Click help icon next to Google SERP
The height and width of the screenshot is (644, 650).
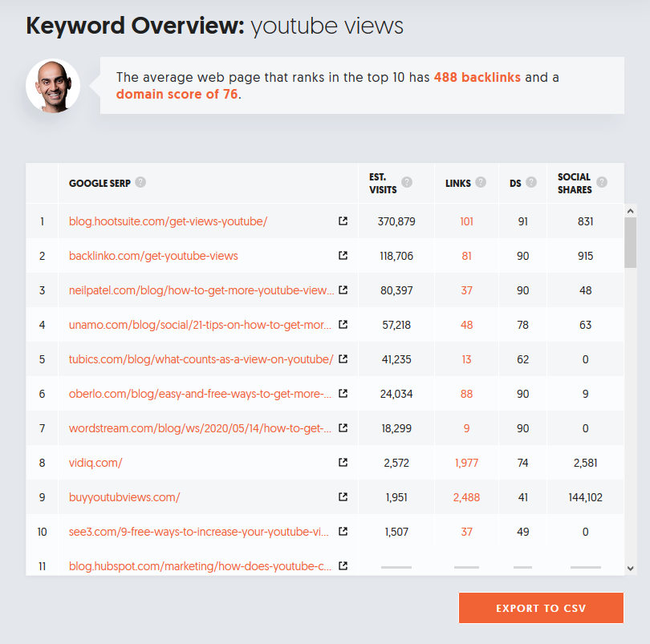140,182
